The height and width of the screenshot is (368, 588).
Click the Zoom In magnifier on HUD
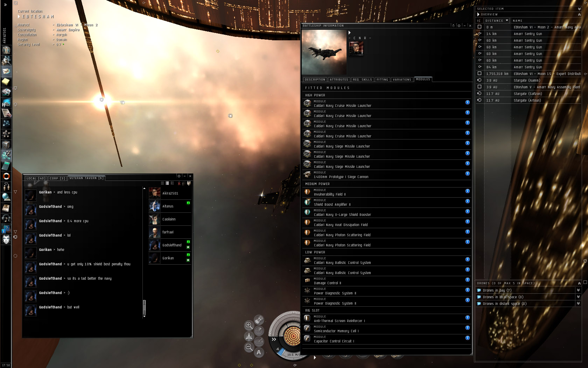pos(248,325)
